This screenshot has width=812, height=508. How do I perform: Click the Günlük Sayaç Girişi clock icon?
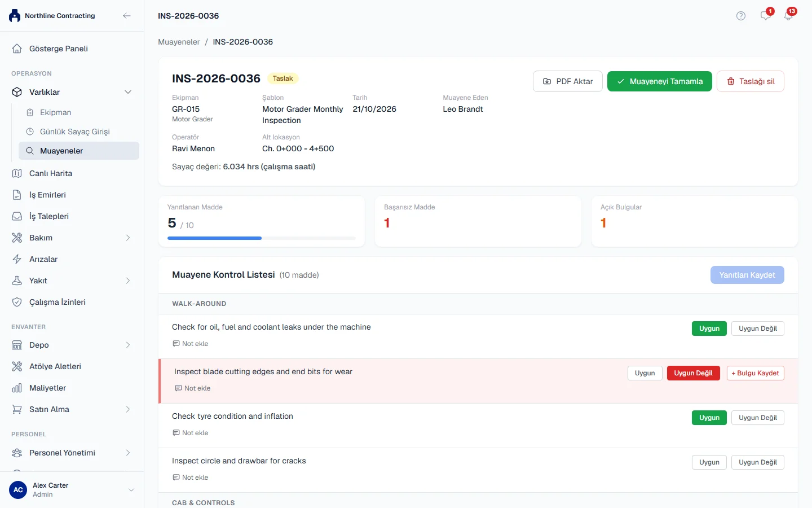tap(30, 132)
